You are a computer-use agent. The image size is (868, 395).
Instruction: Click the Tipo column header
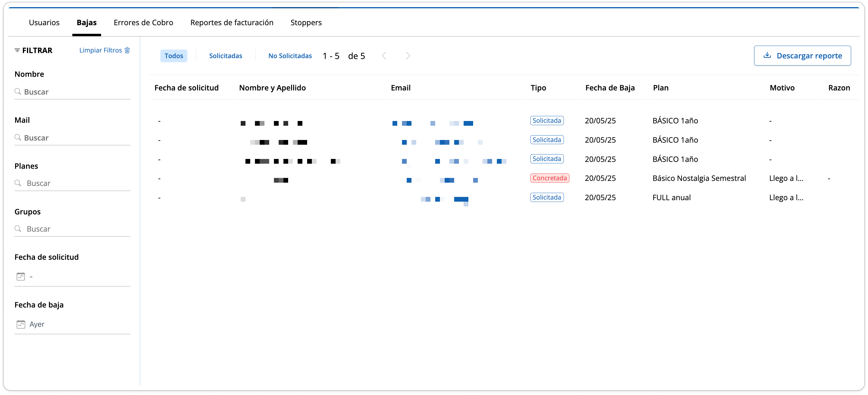538,87
